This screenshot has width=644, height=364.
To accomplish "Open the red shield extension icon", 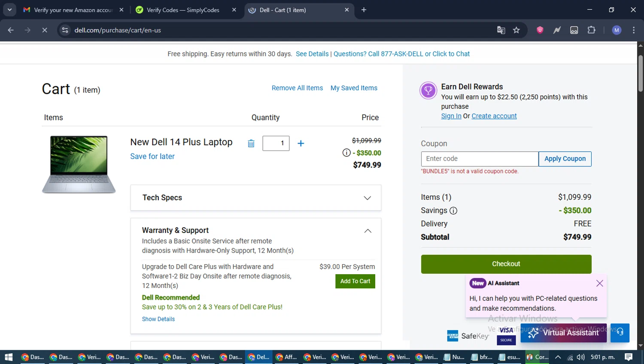I will [x=540, y=30].
